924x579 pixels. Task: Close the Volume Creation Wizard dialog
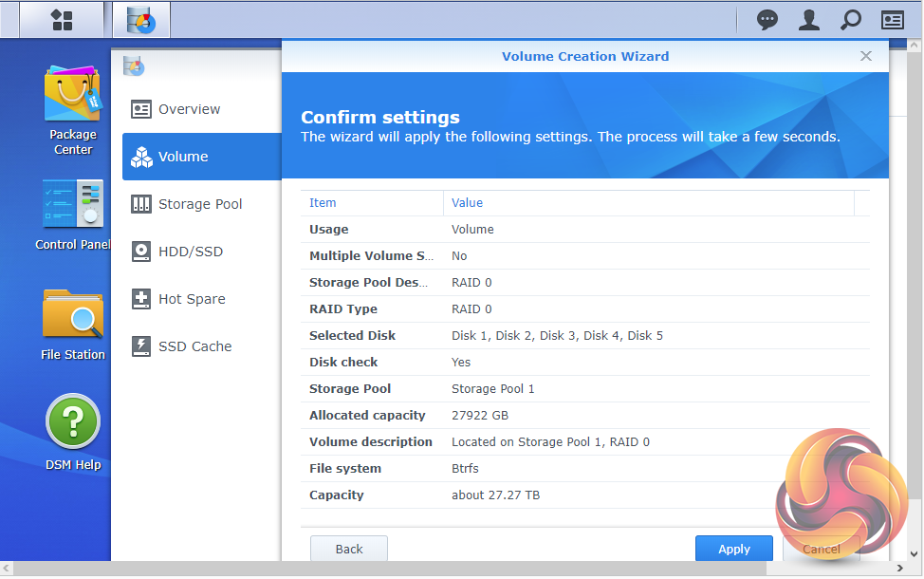[x=865, y=56]
